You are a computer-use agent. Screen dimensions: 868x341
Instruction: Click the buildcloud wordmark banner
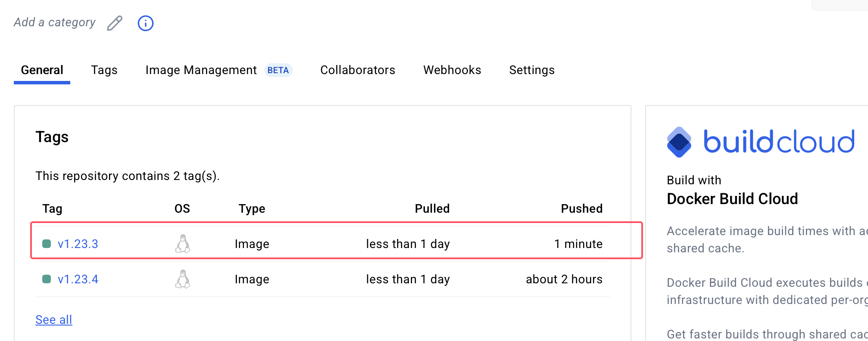click(x=779, y=142)
